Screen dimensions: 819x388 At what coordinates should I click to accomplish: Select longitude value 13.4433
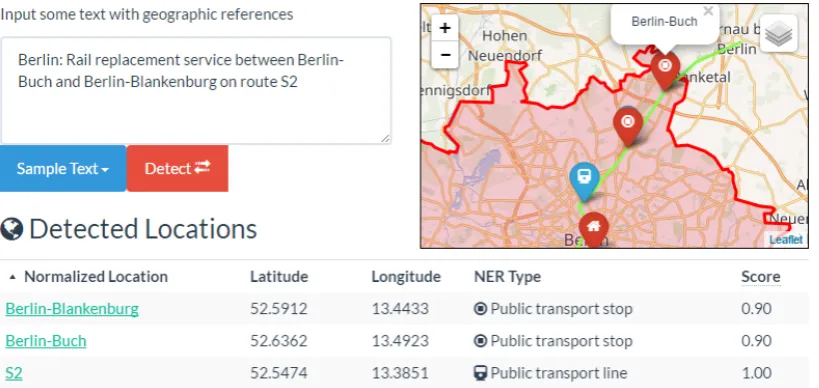(x=400, y=309)
